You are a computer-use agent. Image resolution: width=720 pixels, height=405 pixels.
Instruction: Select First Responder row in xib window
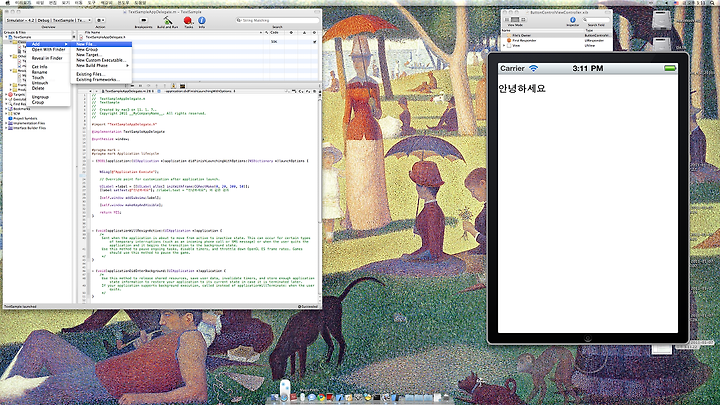pos(557,40)
